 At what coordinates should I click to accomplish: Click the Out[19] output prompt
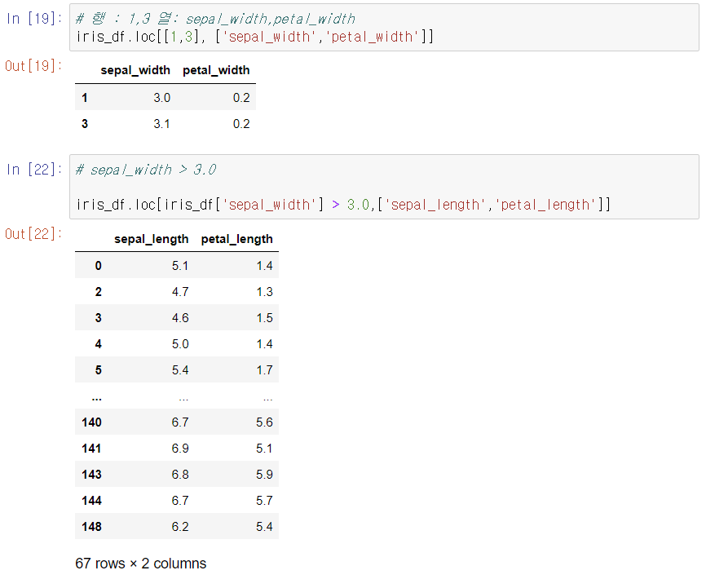pyautogui.click(x=33, y=66)
